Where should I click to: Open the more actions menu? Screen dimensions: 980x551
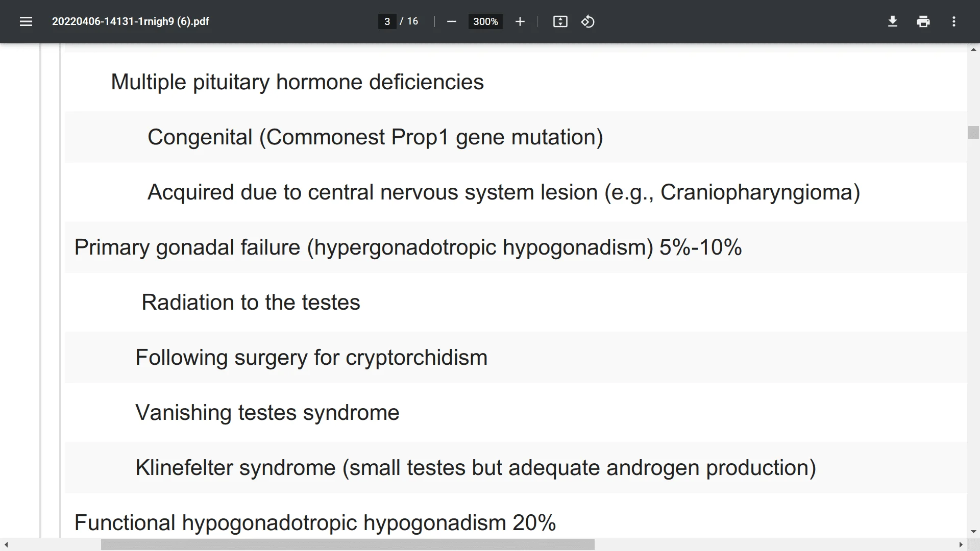point(953,21)
